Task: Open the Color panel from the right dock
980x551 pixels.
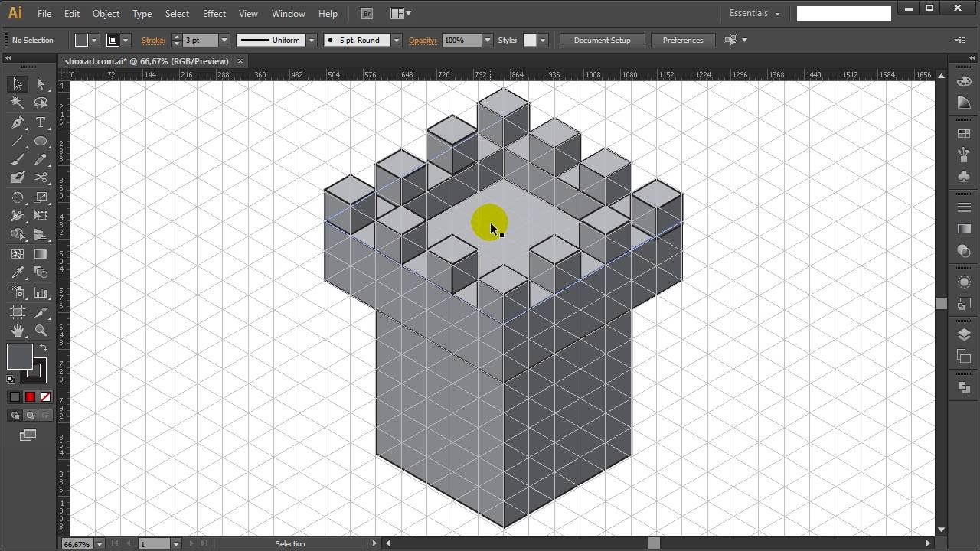Action: (963, 80)
